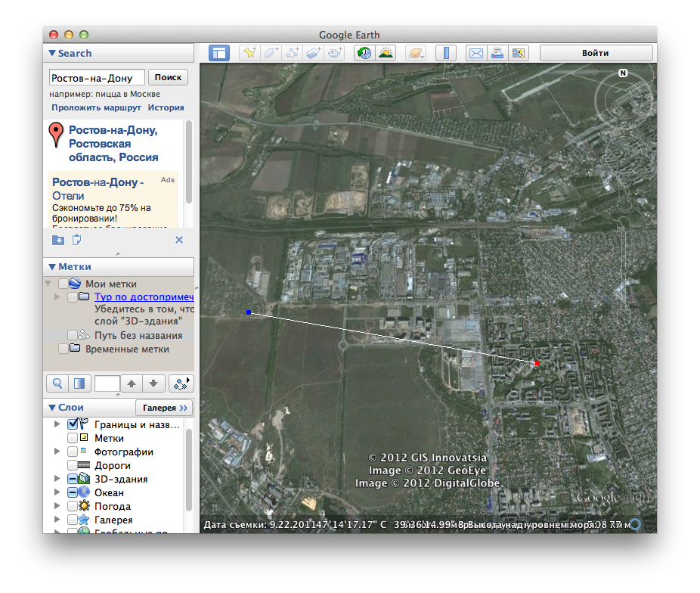Image resolution: width=700 pixels, height=593 pixels.
Task: Select the Add Path tool
Action: [293, 53]
